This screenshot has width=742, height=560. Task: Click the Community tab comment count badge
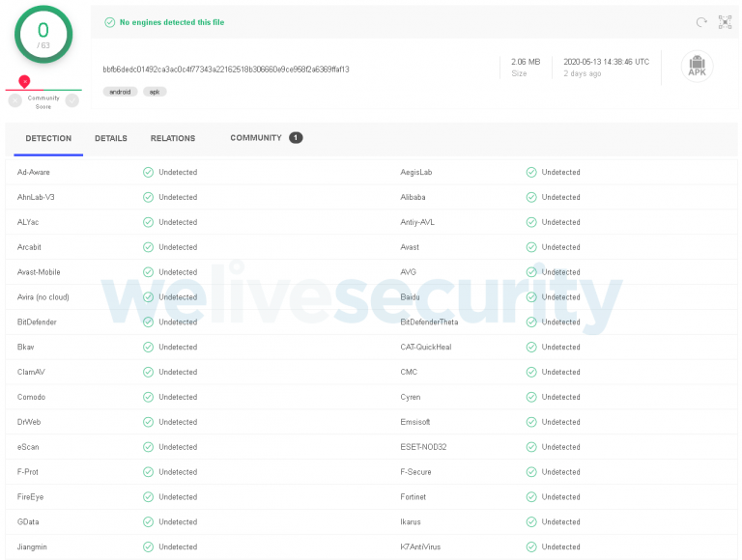tap(296, 138)
